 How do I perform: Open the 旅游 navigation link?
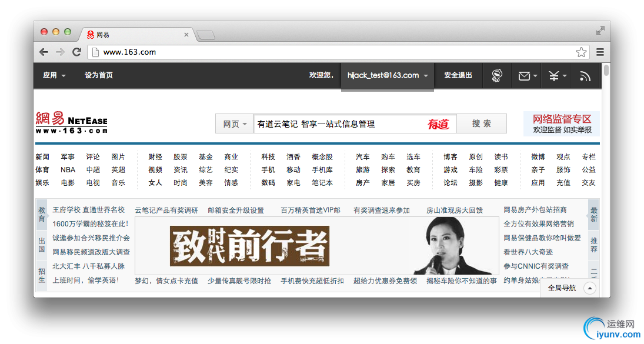pyautogui.click(x=363, y=169)
